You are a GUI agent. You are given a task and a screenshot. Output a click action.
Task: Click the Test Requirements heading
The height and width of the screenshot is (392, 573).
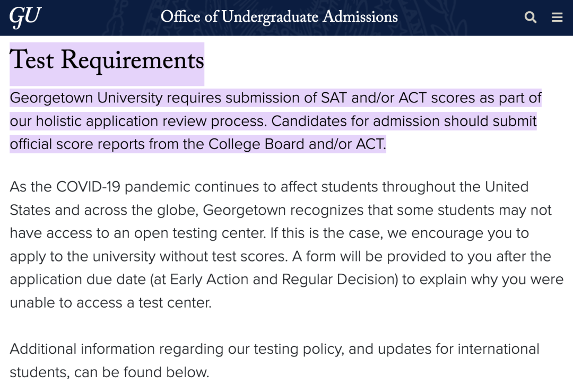107,60
